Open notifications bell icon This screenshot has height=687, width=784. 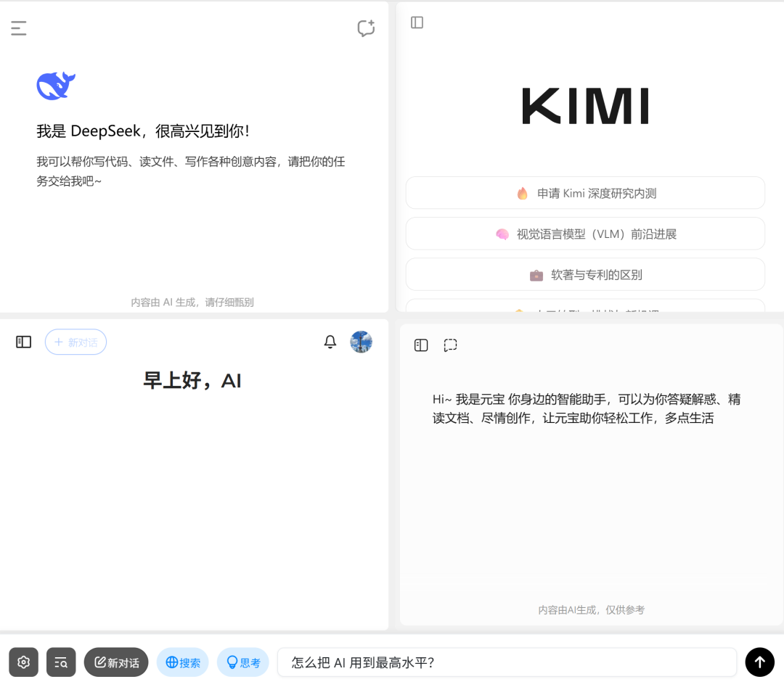(x=330, y=342)
